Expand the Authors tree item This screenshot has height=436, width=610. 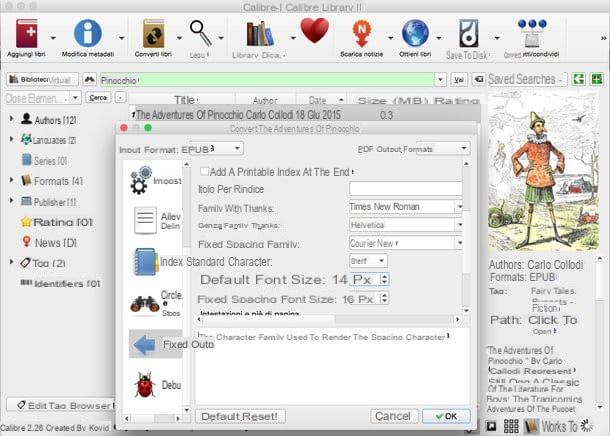pyautogui.click(x=11, y=119)
